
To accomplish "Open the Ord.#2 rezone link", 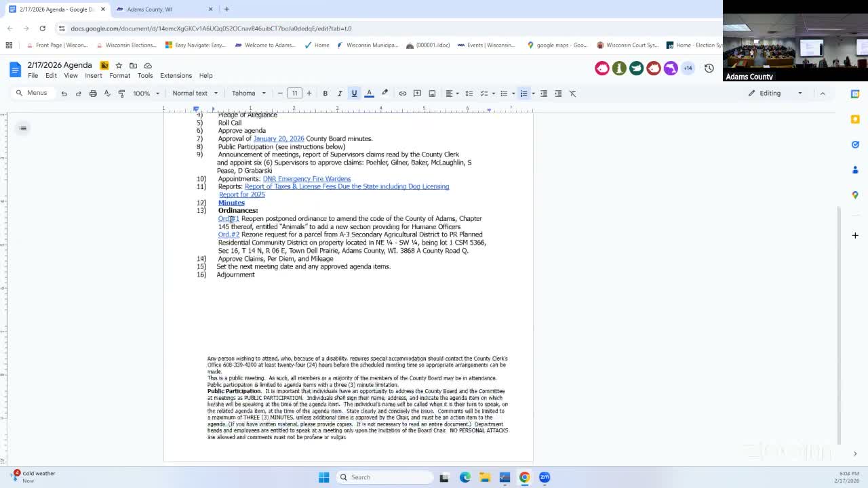I will click(229, 235).
